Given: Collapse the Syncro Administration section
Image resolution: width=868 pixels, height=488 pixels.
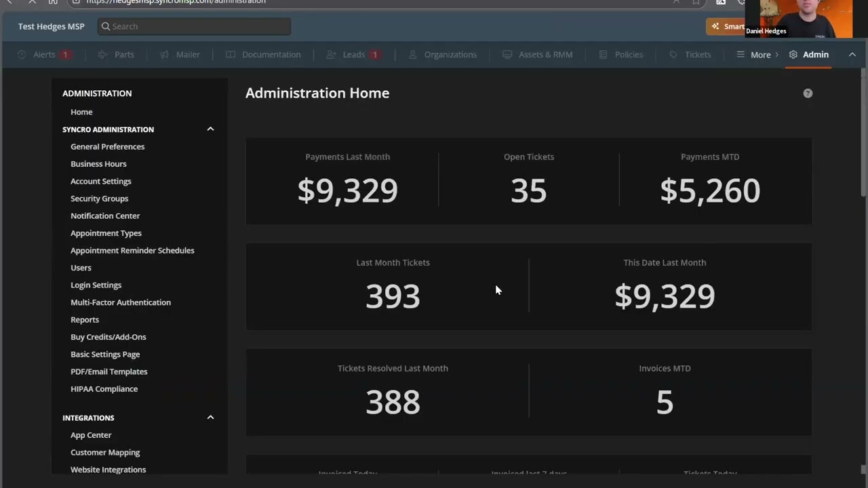Looking at the screenshot, I should [x=210, y=129].
